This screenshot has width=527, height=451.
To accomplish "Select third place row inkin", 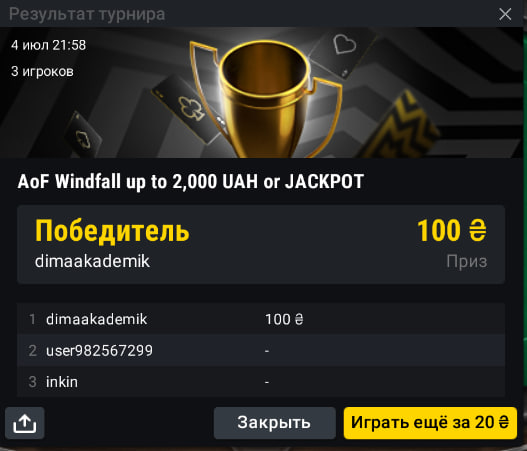I will [x=261, y=382].
